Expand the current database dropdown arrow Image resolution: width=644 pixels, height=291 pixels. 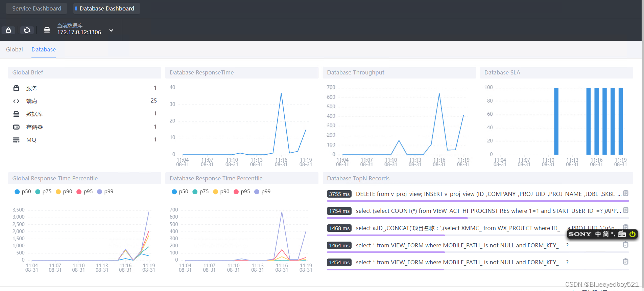pyautogui.click(x=111, y=30)
